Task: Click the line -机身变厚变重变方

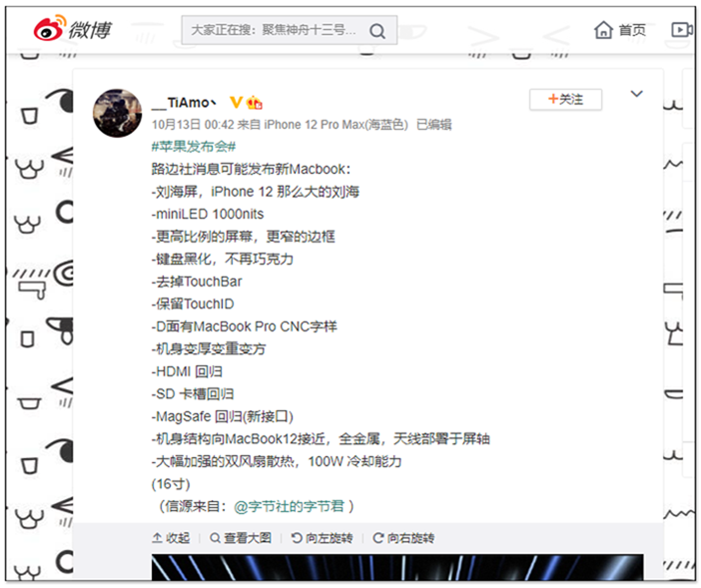Action: point(209,349)
